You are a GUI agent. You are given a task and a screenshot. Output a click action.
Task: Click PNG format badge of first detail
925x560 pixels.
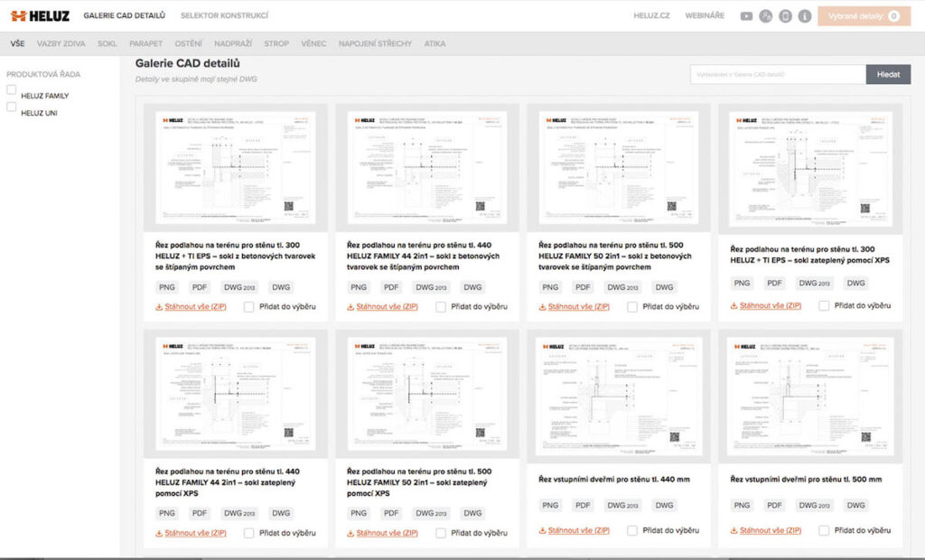coord(167,287)
